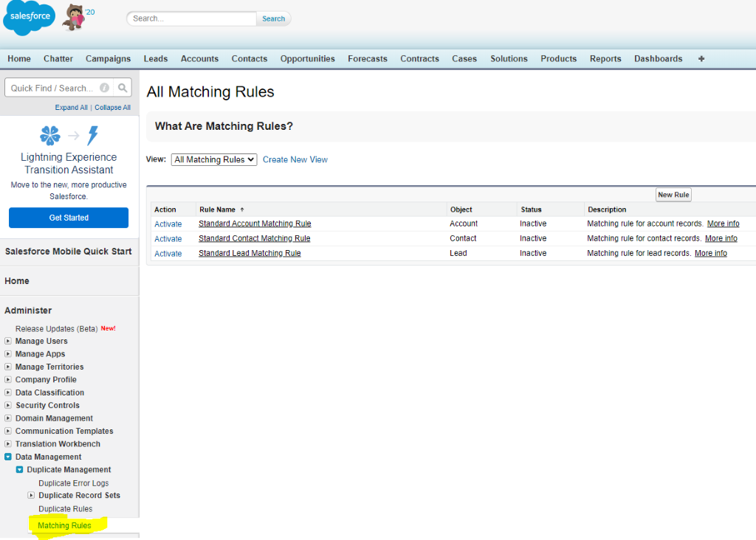This screenshot has width=756, height=540.
Task: Expand the Manage Users node
Action: coord(7,341)
